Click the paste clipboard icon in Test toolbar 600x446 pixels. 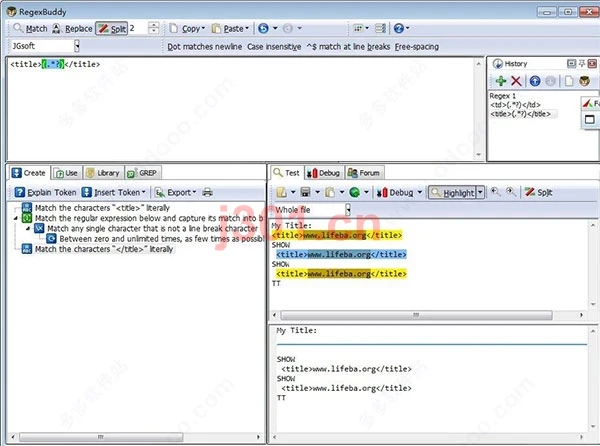click(x=330, y=192)
